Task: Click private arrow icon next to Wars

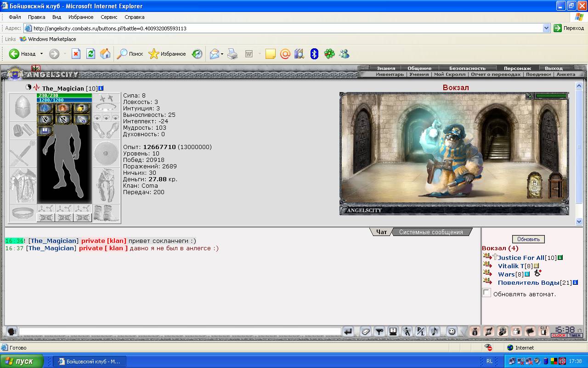Action: [x=487, y=274]
